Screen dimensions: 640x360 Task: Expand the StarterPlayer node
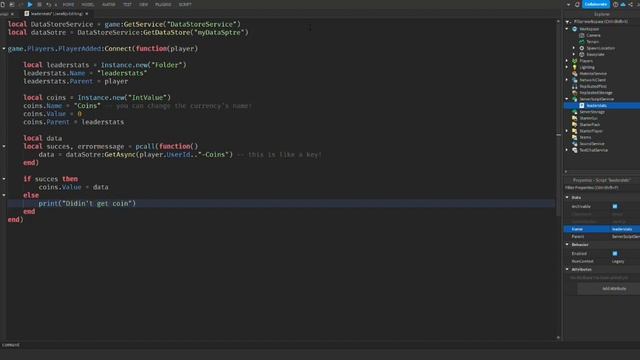[567, 131]
